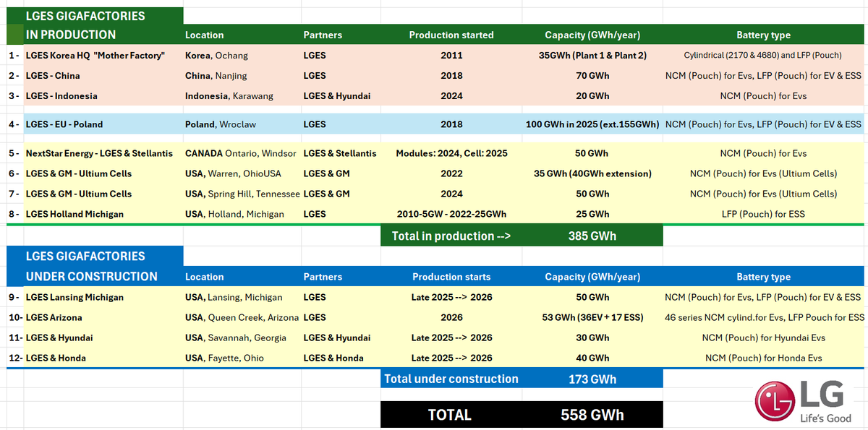The image size is (868, 430).
Task: Select the 'UNDER CONSTRUCTION' blue header cell
Action: pyautogui.click(x=103, y=276)
